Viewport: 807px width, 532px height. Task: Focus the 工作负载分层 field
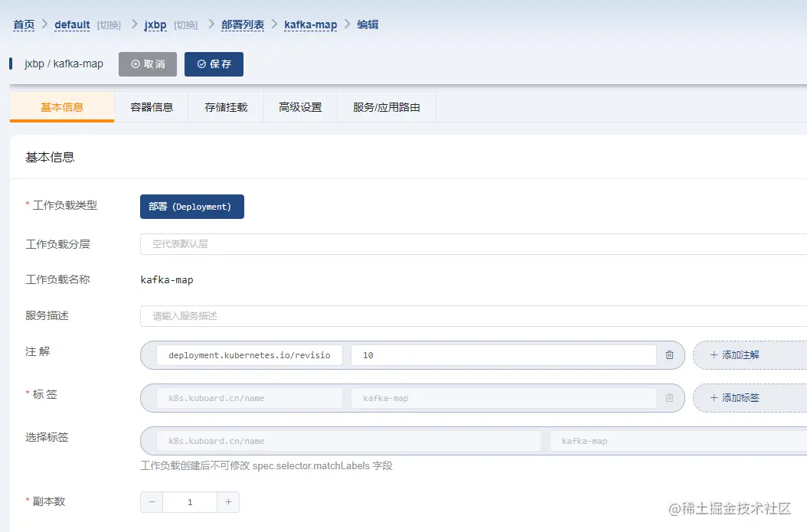point(473,244)
